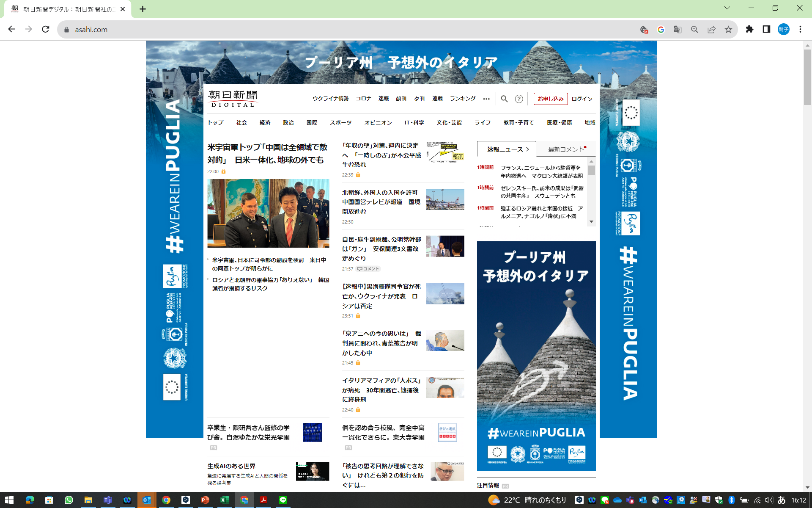Open tab search chevron in title bar
This screenshot has width=812, height=508.
727,8
